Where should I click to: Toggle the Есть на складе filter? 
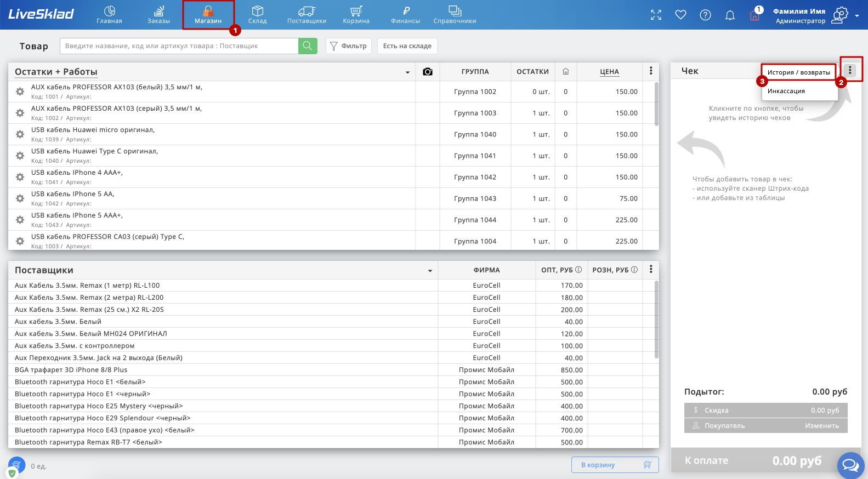(407, 46)
